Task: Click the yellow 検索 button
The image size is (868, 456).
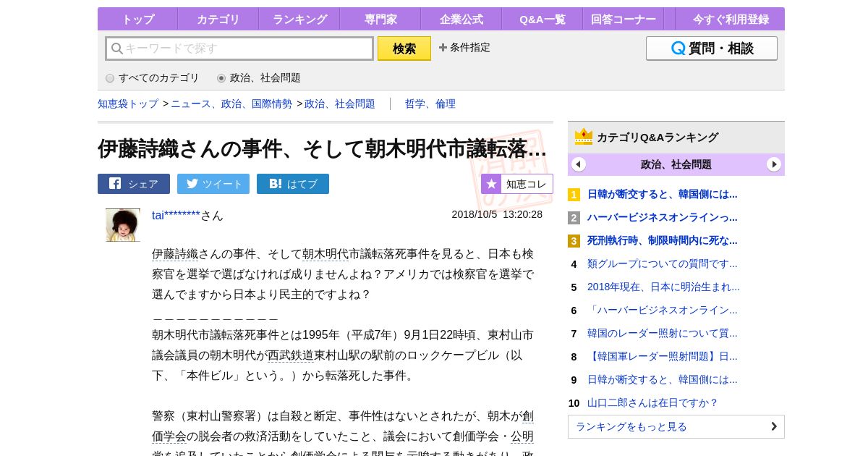Action: pos(404,48)
